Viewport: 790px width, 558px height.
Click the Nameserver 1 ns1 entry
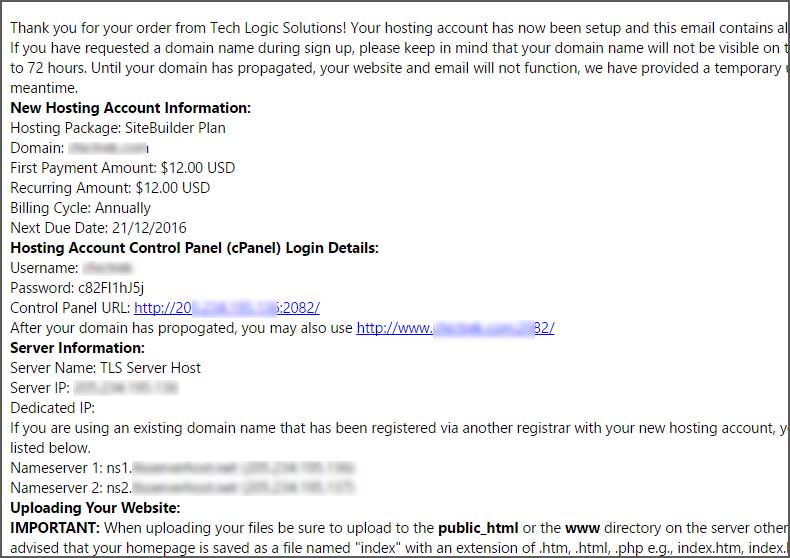tap(182, 468)
